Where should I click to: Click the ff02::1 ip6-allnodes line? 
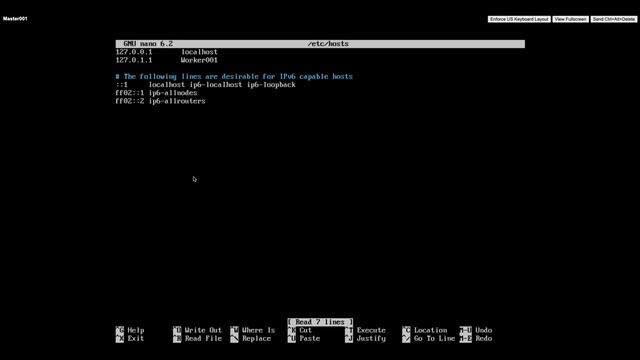156,93
